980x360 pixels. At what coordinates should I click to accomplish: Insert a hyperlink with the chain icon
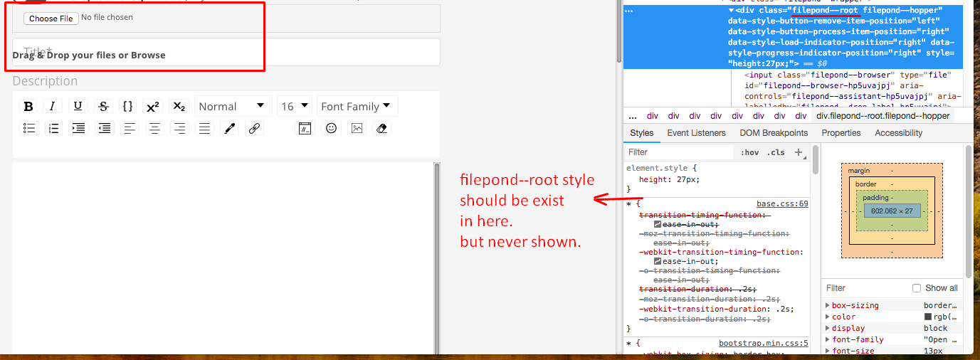coord(254,129)
